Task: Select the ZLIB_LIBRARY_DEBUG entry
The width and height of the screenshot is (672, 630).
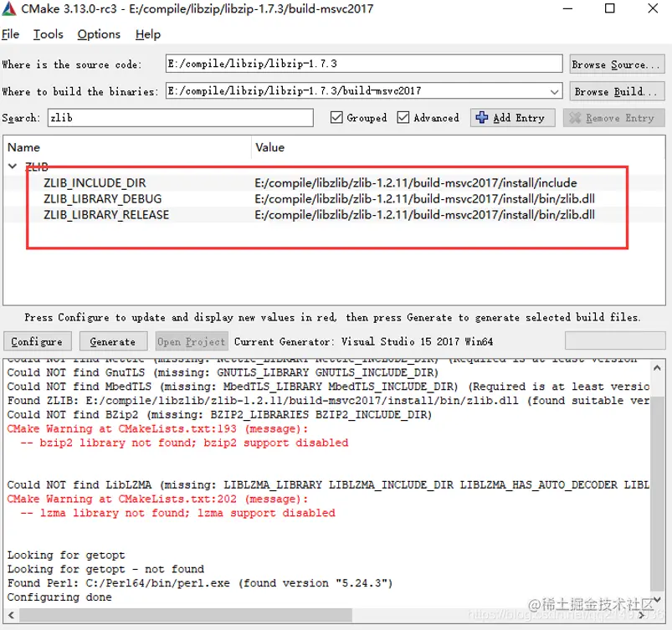Action: point(102,199)
